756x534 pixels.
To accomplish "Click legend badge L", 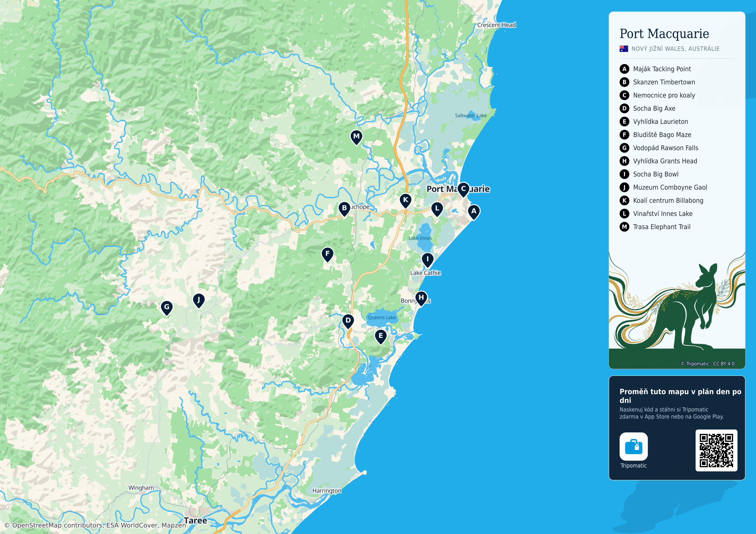I will 624,214.
